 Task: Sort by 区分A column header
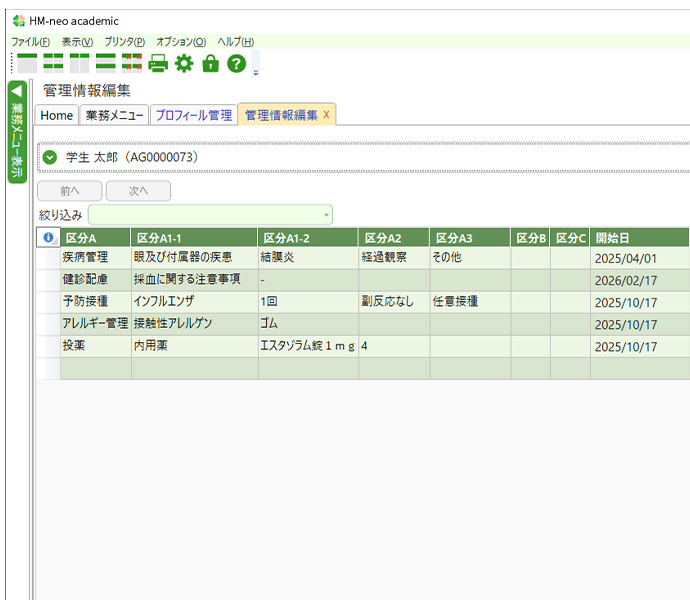click(95, 238)
